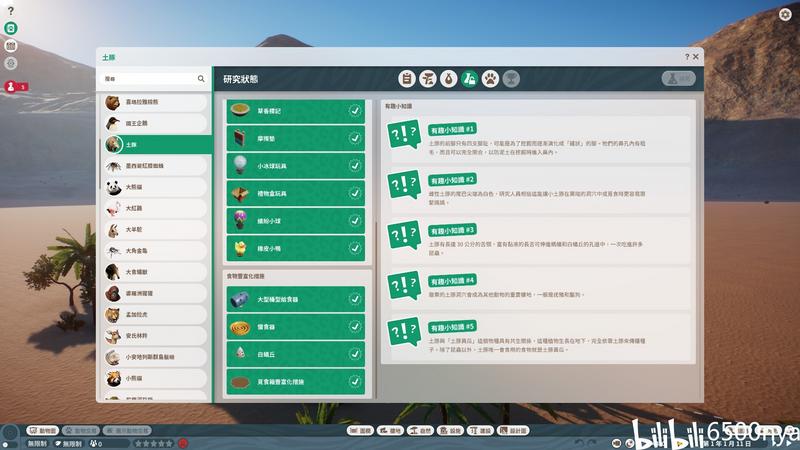Click the greyed research flask button in header

point(679,79)
